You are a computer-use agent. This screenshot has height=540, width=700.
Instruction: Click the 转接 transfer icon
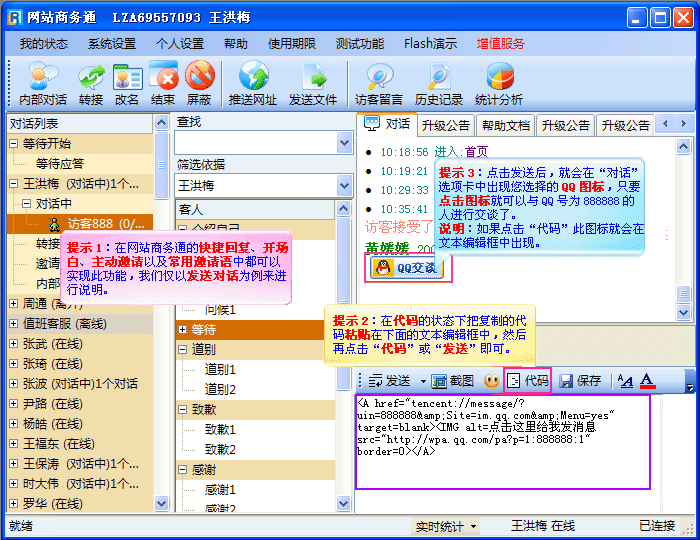(91, 83)
